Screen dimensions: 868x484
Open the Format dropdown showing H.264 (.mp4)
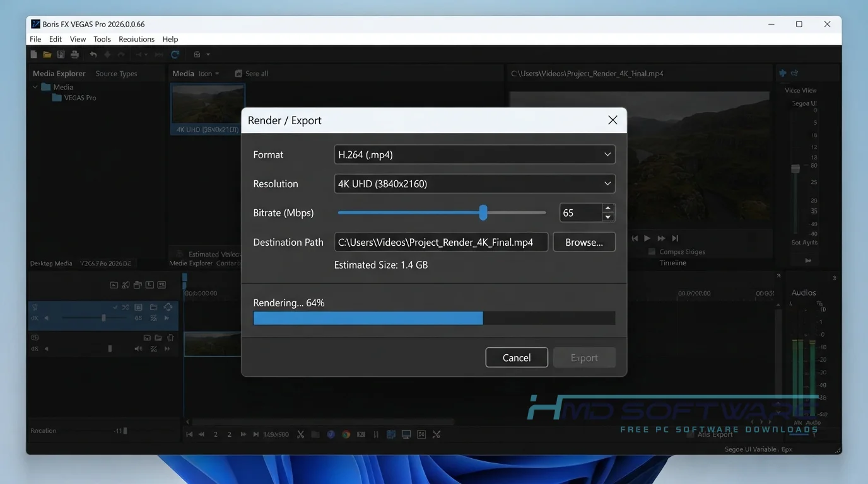(474, 154)
